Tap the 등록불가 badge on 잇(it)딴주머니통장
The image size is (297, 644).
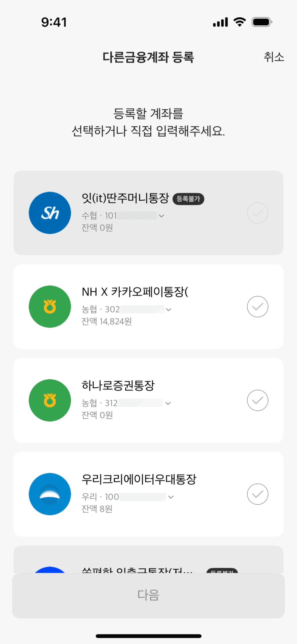[188, 199]
